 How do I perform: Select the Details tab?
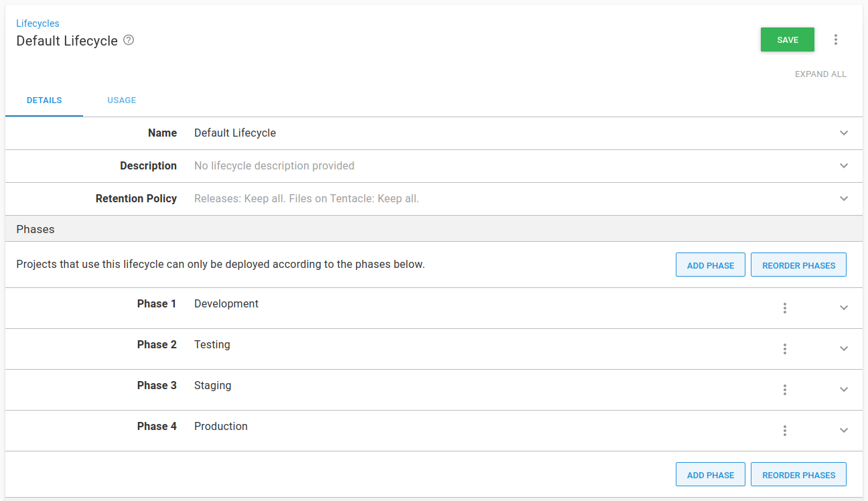[44, 100]
